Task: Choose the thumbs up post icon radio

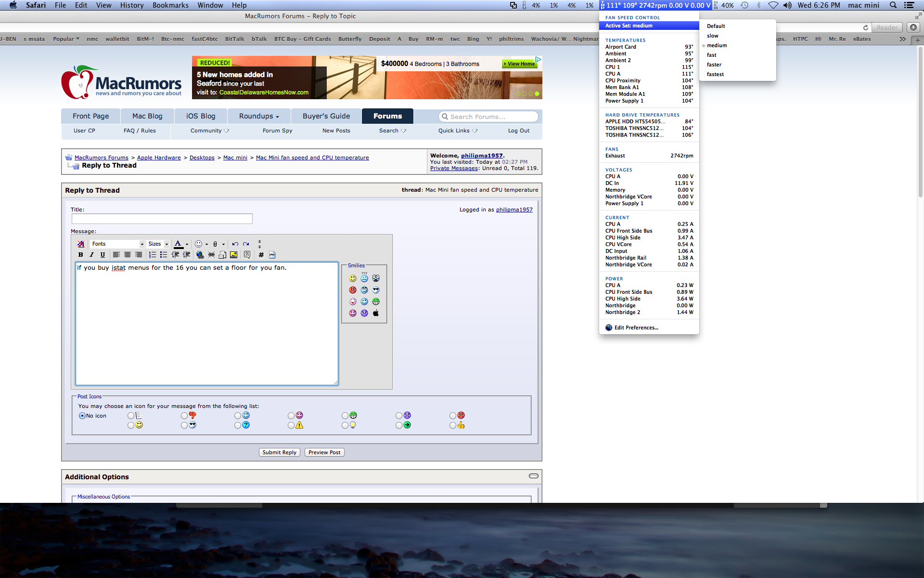Action: tap(453, 425)
